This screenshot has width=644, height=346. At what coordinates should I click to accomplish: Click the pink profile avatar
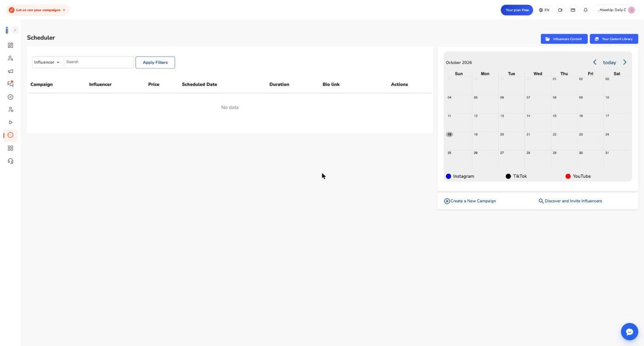631,10
